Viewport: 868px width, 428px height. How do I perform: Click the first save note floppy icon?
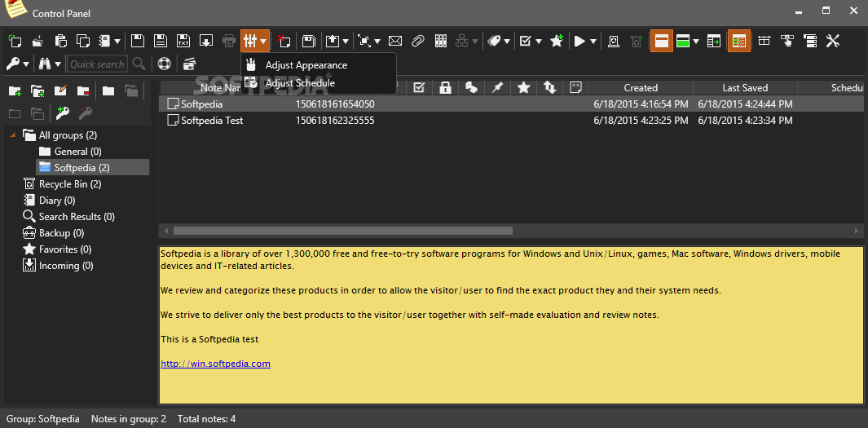tap(137, 41)
